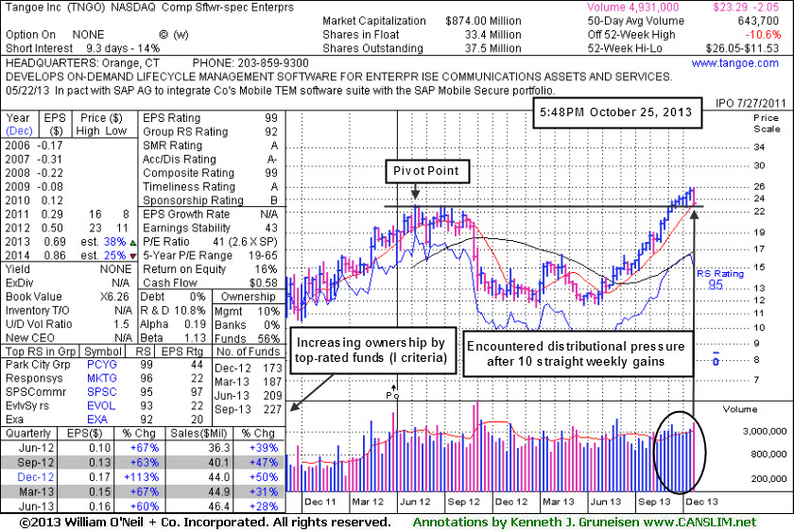Click the R & D 10.8% entry

click(x=173, y=310)
